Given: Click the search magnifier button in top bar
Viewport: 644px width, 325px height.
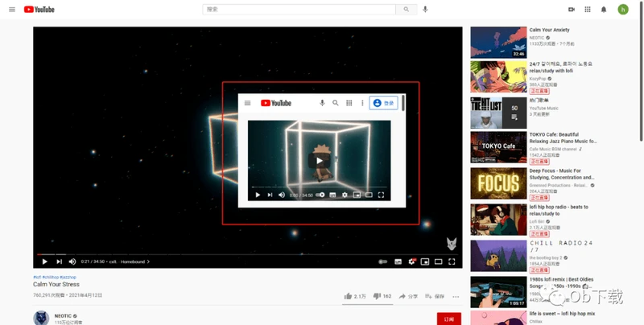Looking at the screenshot, I should coord(407,10).
